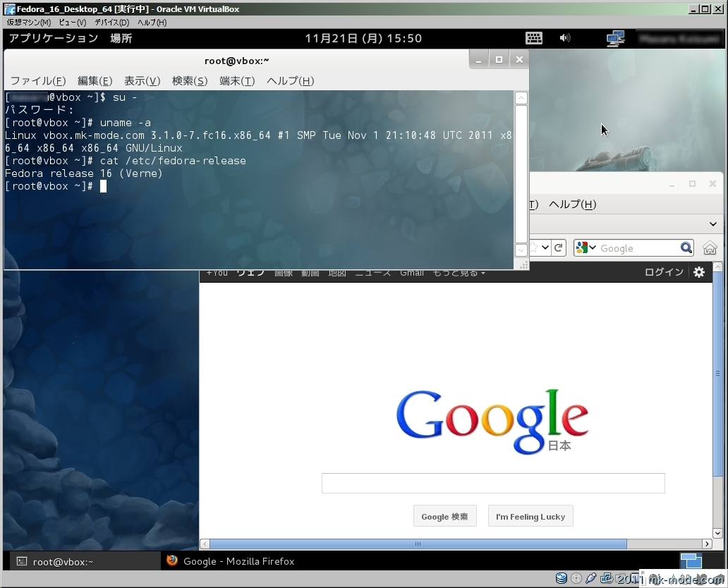Open the 端末(T) menu in the terminal
This screenshot has height=588, width=728.
click(237, 81)
